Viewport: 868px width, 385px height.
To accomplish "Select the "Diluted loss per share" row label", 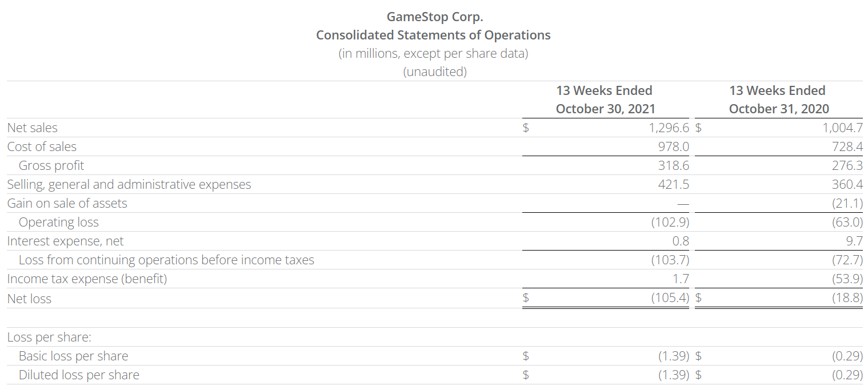I will tap(79, 375).
